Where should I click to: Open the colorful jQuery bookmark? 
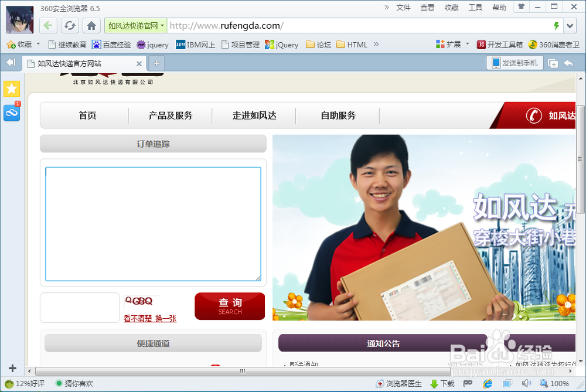[281, 45]
